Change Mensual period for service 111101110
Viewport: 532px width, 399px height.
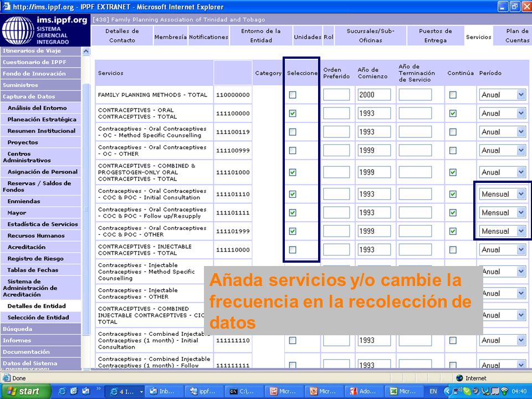(503, 194)
